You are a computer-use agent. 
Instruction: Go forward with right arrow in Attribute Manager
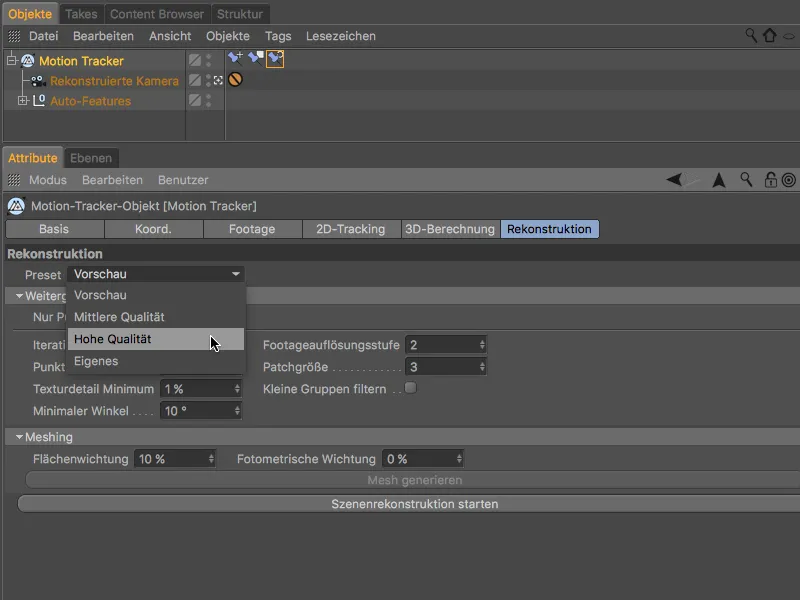[692, 180]
